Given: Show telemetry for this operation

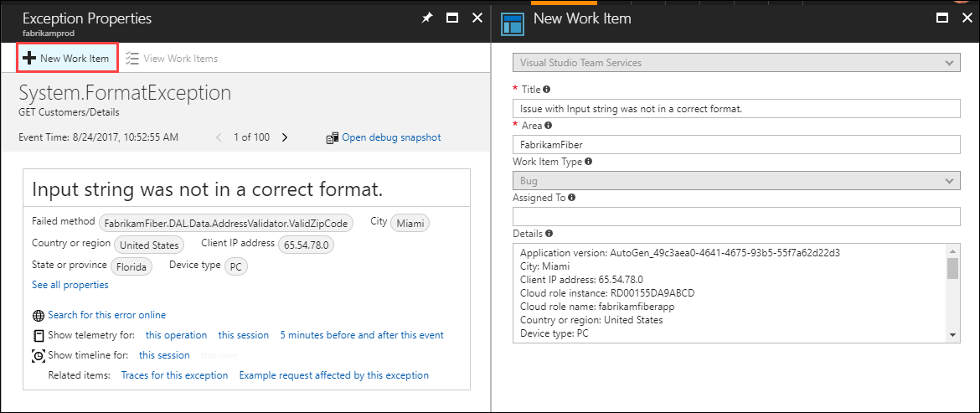Looking at the screenshot, I should coord(176,335).
